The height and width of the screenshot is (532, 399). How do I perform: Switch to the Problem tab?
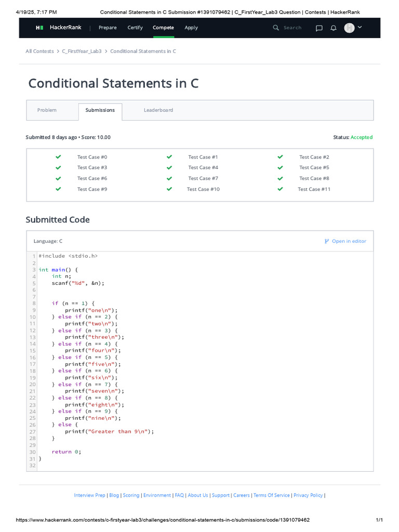[x=47, y=110]
